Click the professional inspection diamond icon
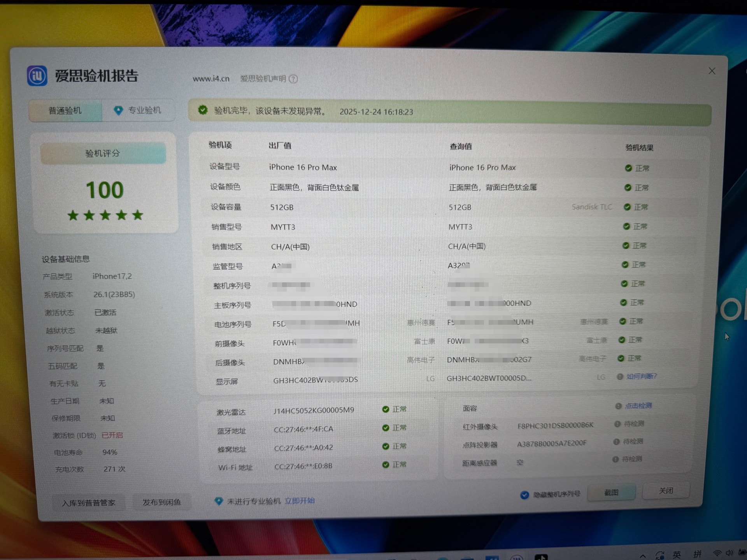Viewport: 747px width, 560px height. (x=118, y=110)
